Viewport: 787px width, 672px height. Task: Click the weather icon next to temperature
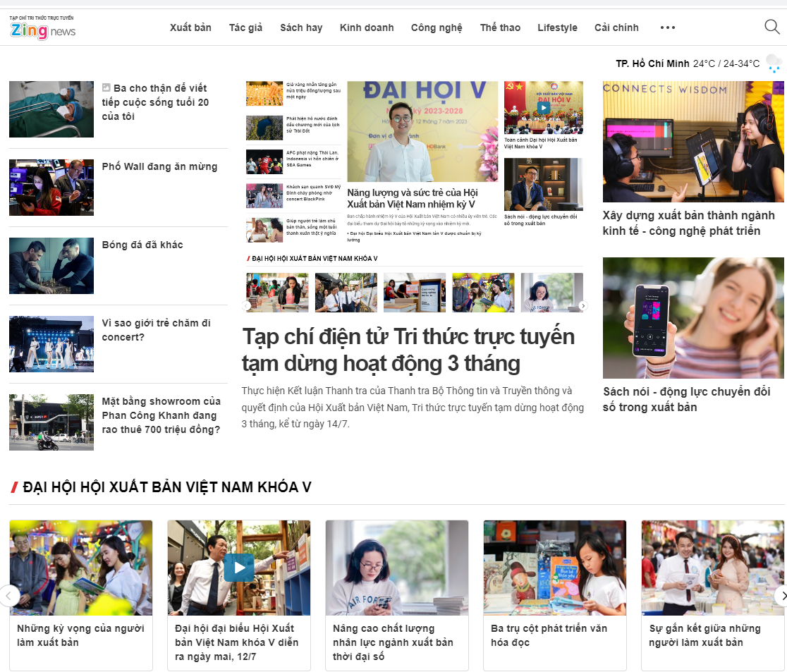(x=774, y=63)
